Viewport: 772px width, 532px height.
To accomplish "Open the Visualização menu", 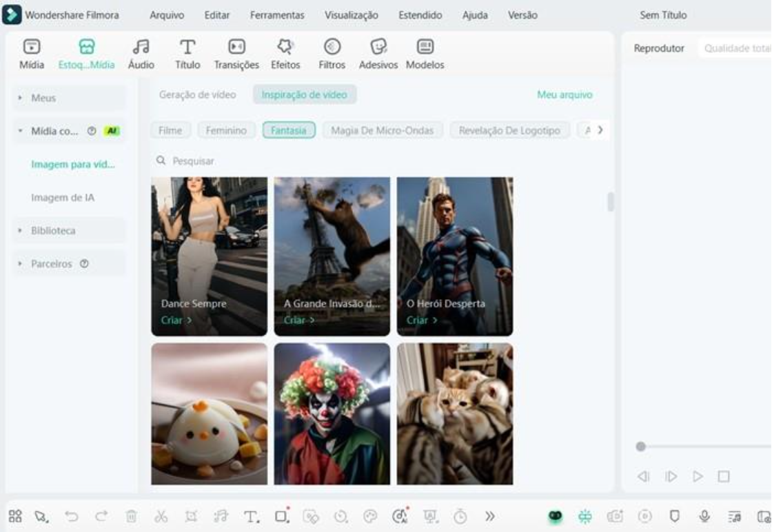I will [351, 15].
